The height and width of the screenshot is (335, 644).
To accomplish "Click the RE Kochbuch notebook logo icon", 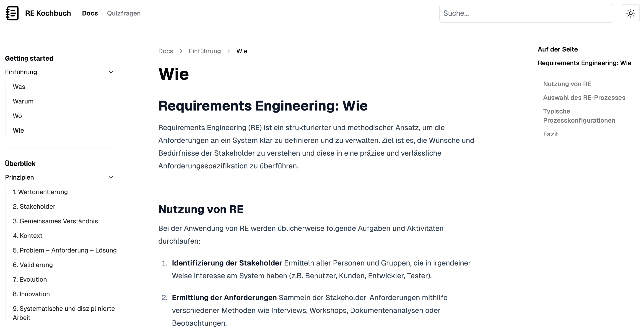I will pyautogui.click(x=12, y=13).
